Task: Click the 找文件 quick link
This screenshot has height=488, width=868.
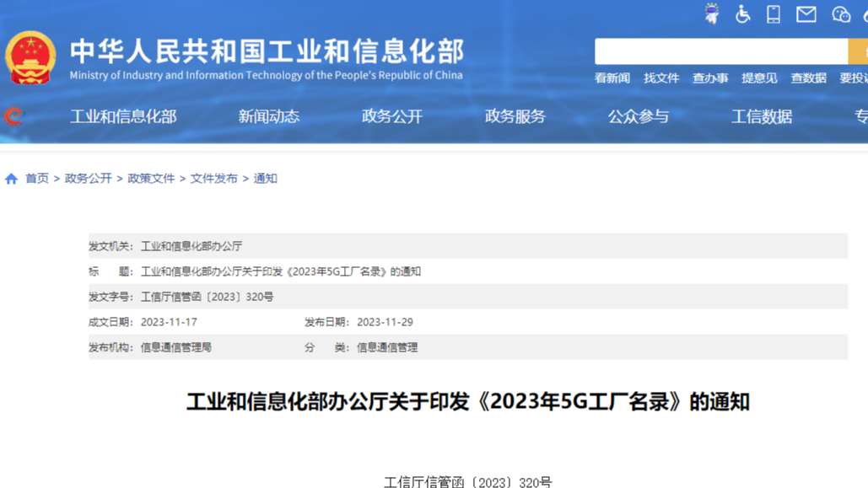Action: point(661,78)
